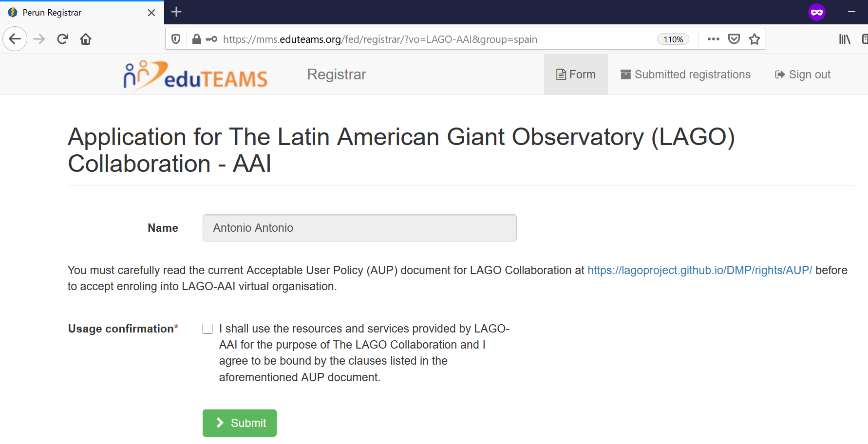
Task: Click the Name field with Antonio Antonio
Action: pos(359,228)
